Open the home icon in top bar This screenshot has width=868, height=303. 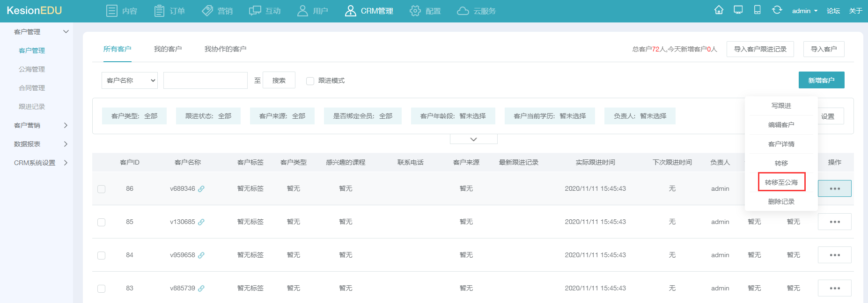(x=719, y=10)
